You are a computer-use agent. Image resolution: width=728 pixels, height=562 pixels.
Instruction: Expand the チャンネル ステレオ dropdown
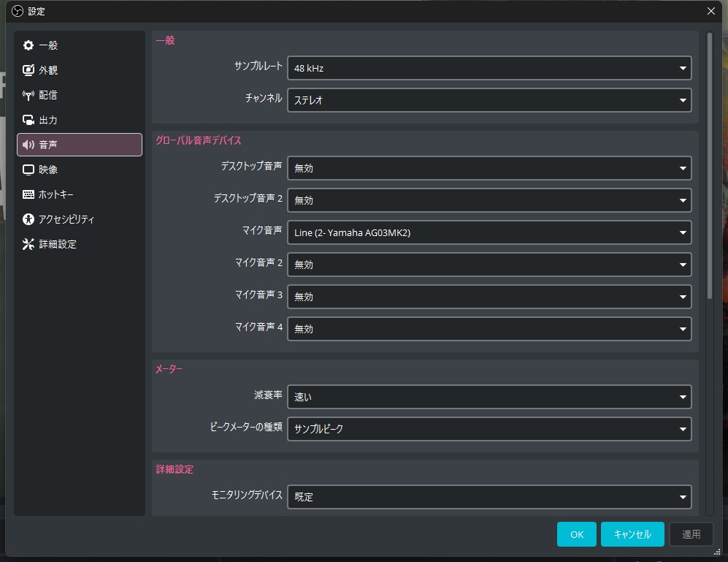click(488, 100)
